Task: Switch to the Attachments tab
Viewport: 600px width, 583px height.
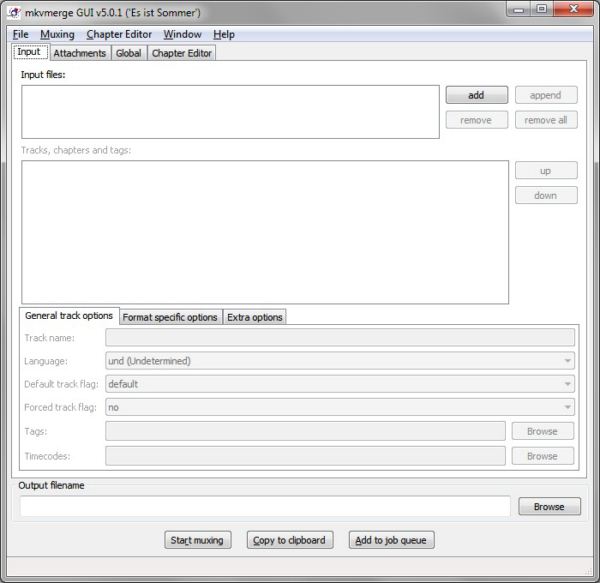Action: 80,53
